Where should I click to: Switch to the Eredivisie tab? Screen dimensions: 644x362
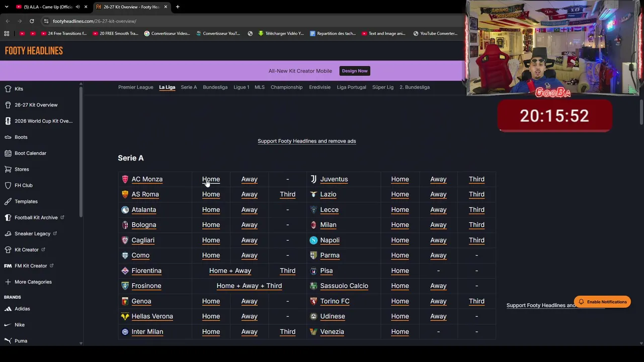pos(320,87)
